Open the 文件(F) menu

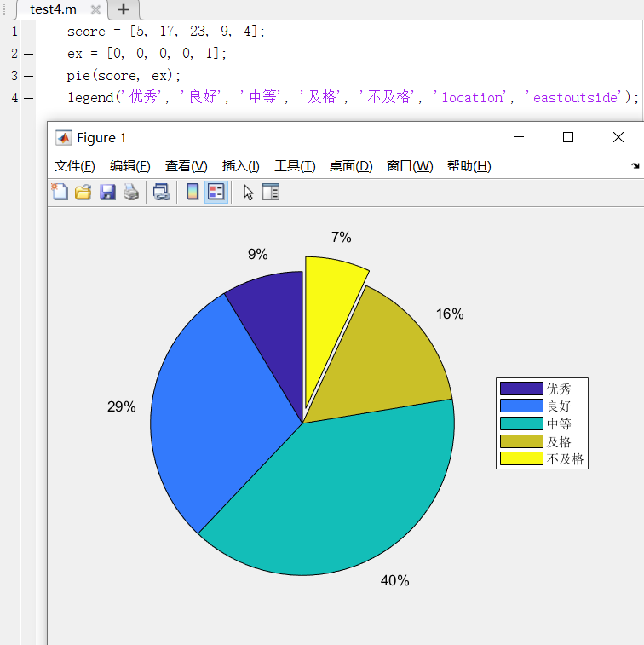click(x=75, y=166)
